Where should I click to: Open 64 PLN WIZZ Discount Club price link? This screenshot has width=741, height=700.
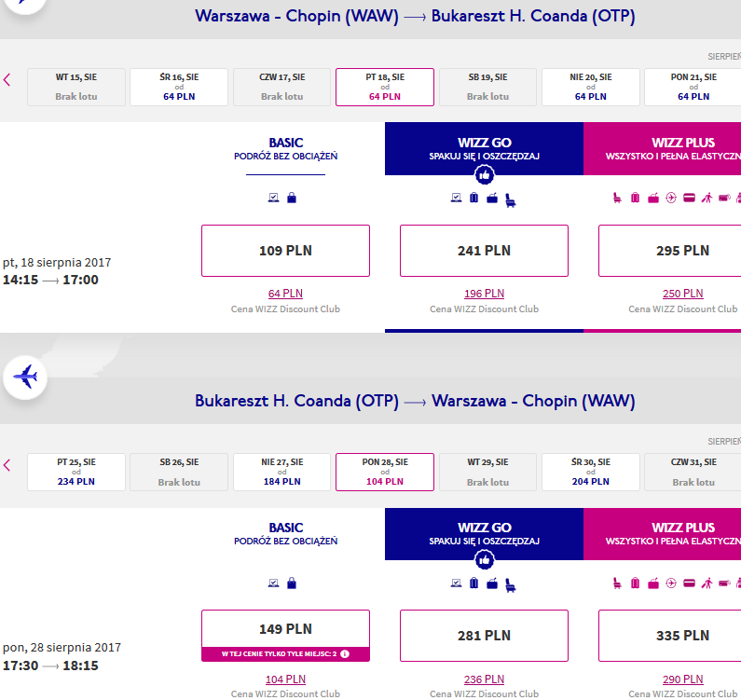tap(285, 294)
